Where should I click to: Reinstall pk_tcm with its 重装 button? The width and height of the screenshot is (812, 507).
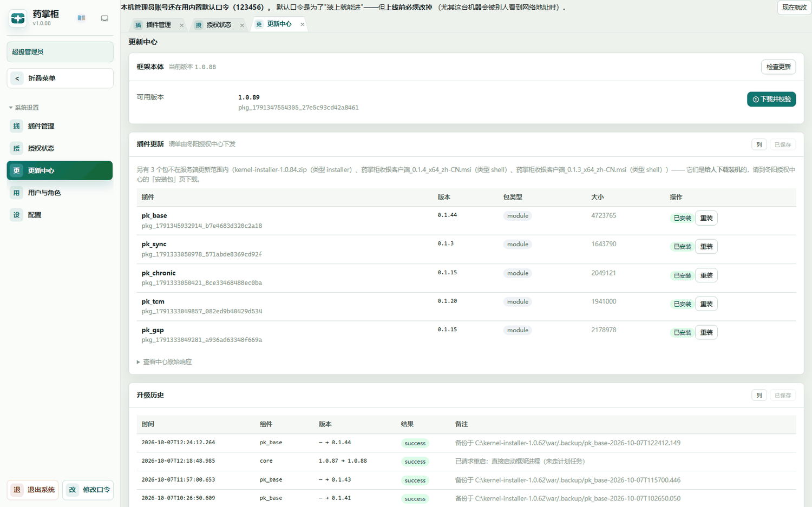pos(706,304)
